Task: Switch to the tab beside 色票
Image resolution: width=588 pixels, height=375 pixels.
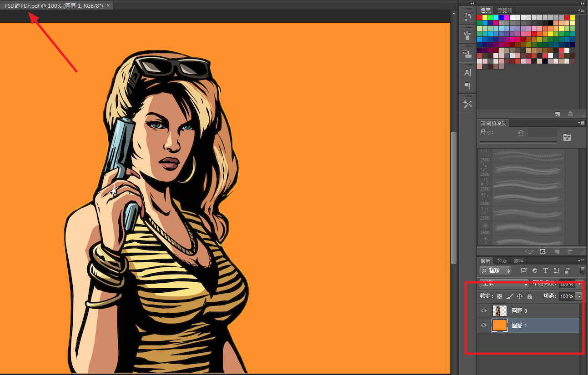Action: coord(504,10)
